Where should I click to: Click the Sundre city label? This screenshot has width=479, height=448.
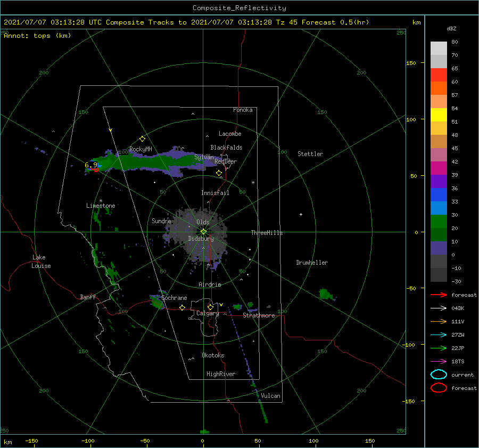162,221
